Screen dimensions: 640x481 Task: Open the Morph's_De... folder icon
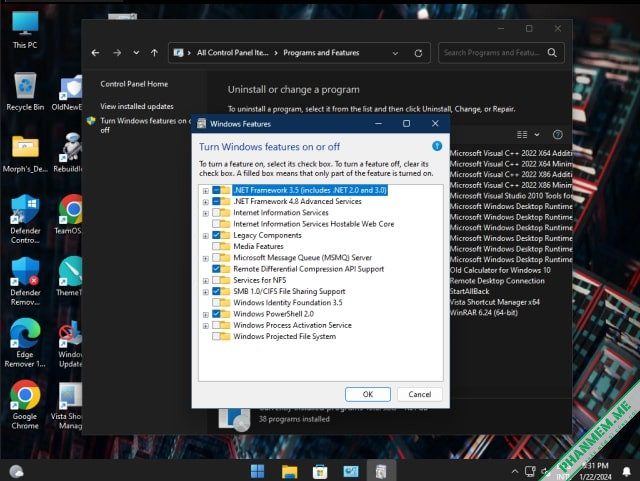coord(25,154)
